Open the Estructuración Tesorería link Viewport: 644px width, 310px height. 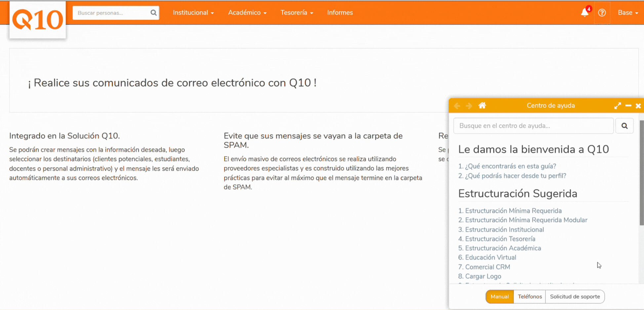500,239
